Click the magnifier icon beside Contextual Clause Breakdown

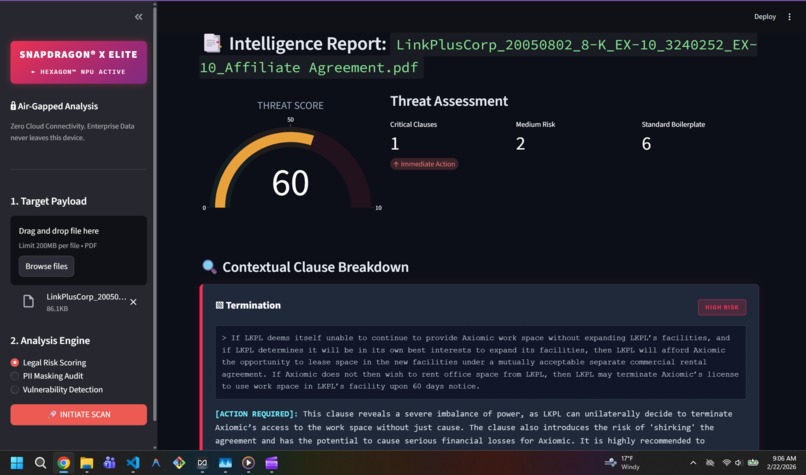(x=209, y=266)
